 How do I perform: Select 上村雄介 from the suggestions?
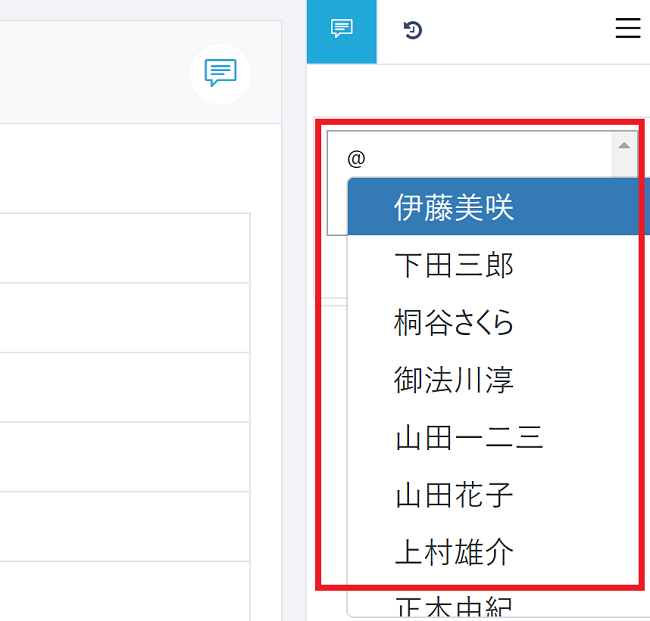(454, 553)
